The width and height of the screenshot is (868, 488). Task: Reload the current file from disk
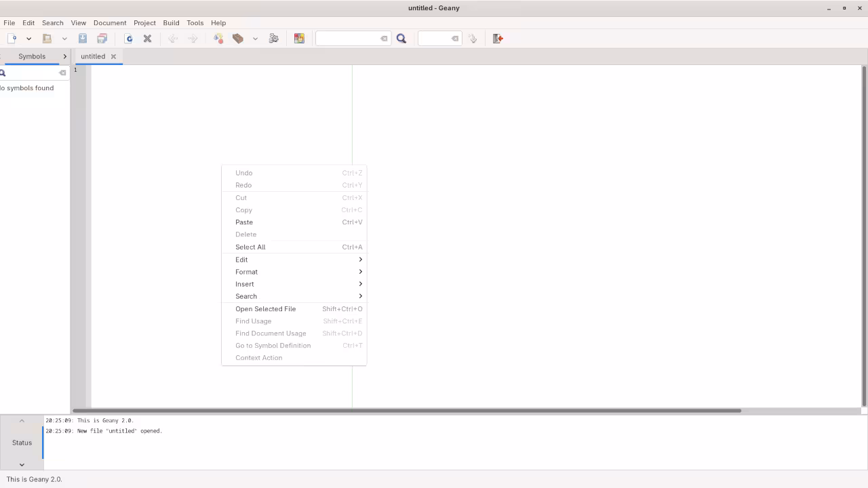pyautogui.click(x=128, y=39)
